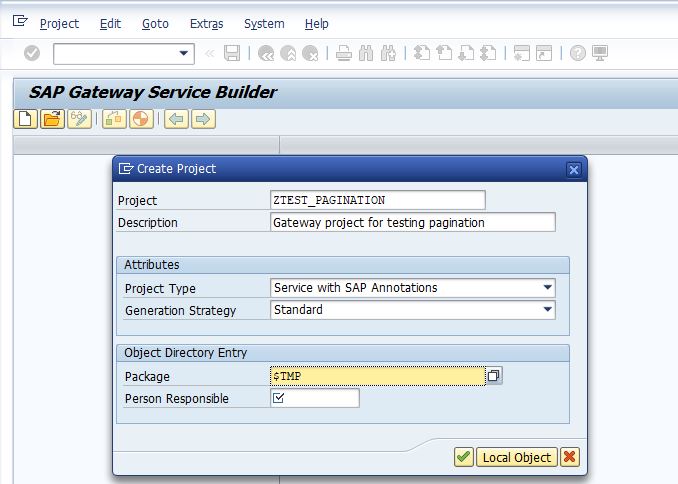Click the Description input field
678x484 pixels.
coord(413,222)
